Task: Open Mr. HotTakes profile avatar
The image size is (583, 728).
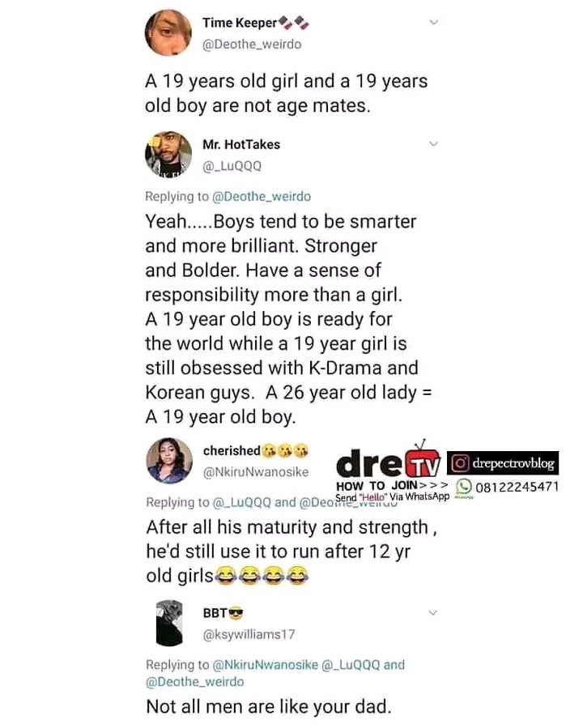Action: (x=168, y=154)
